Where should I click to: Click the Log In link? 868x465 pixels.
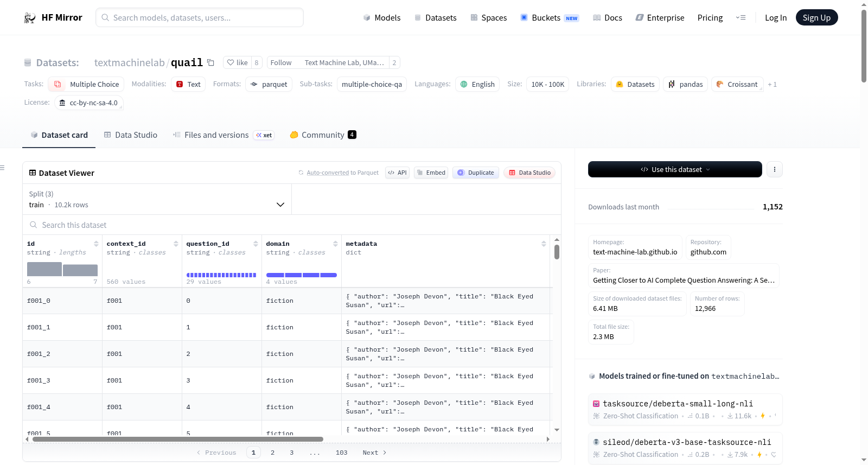[776, 18]
